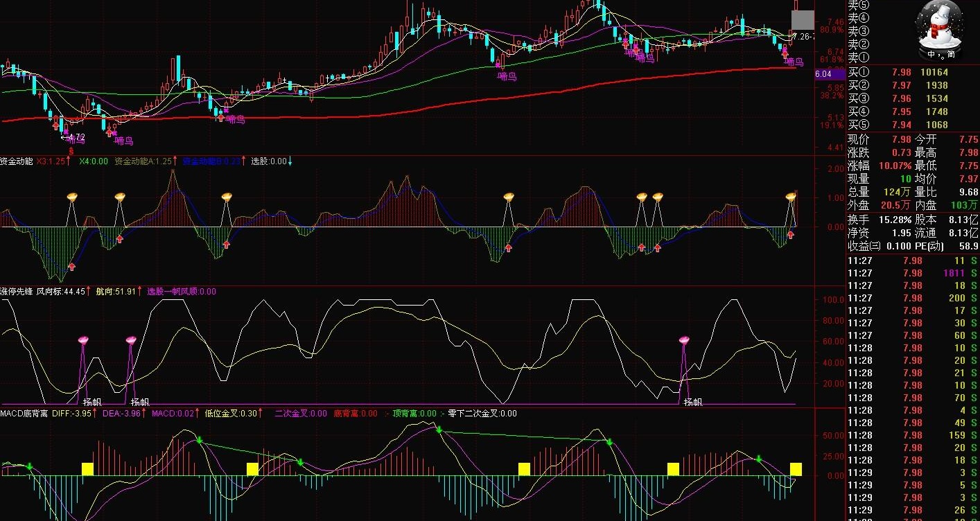Click the 涨停先锋 indicator name label

17,292
